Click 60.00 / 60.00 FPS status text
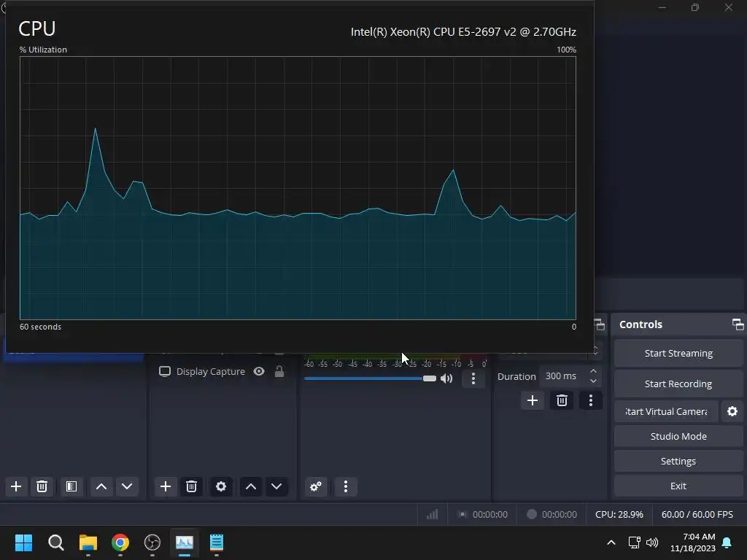Image resolution: width=747 pixels, height=560 pixels. 697,514
